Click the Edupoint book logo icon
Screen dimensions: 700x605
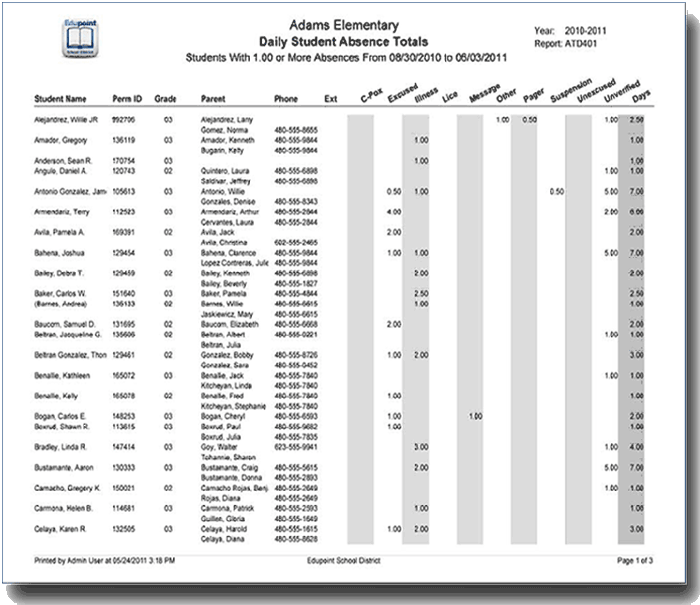click(80, 38)
